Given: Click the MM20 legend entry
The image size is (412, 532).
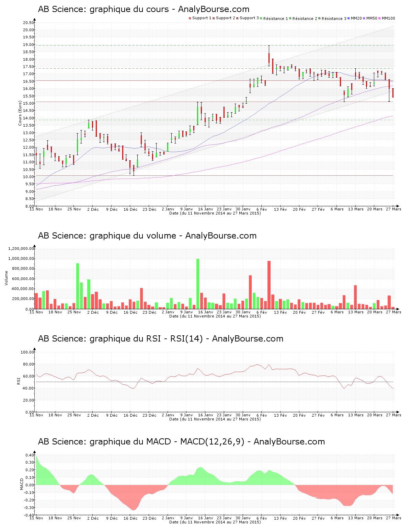Looking at the screenshot, I should [x=355, y=18].
